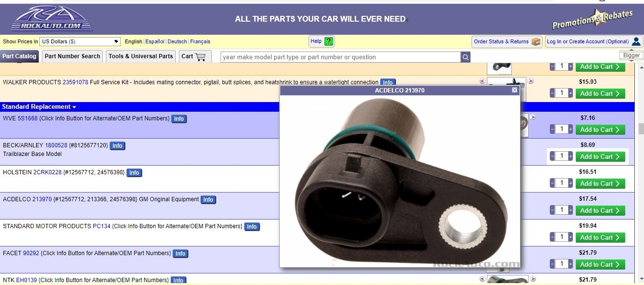Add Walker Products 23591078 to cart
Screen dimensions: 644x285
click(x=600, y=93)
